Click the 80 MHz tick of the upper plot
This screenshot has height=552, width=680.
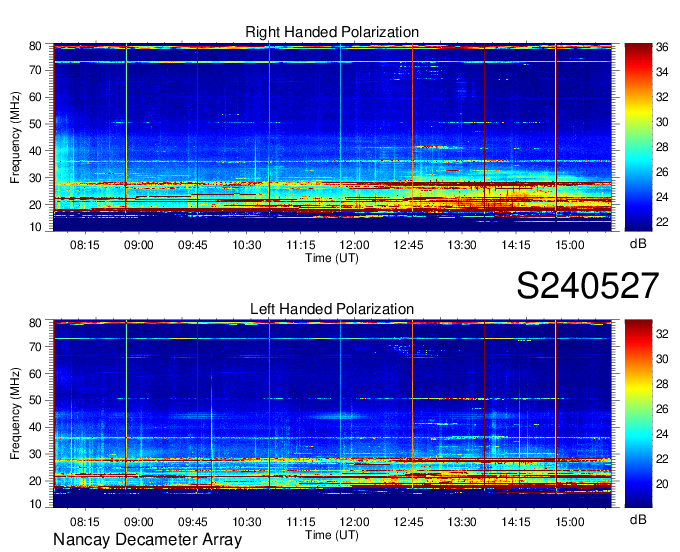pyautogui.click(x=35, y=46)
